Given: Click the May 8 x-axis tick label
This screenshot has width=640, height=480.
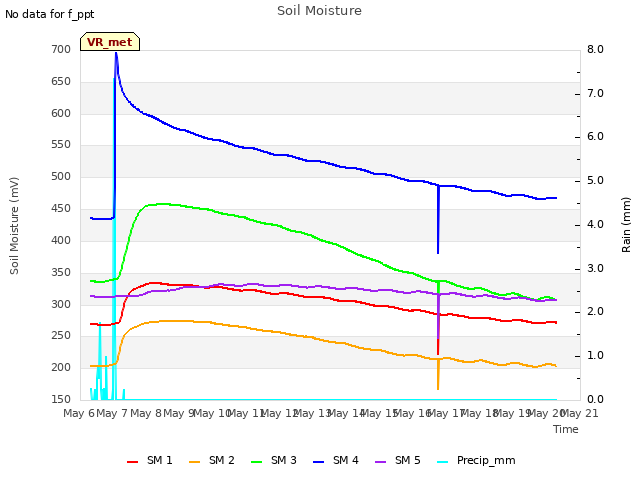Looking at the screenshot, I should 145,413.
